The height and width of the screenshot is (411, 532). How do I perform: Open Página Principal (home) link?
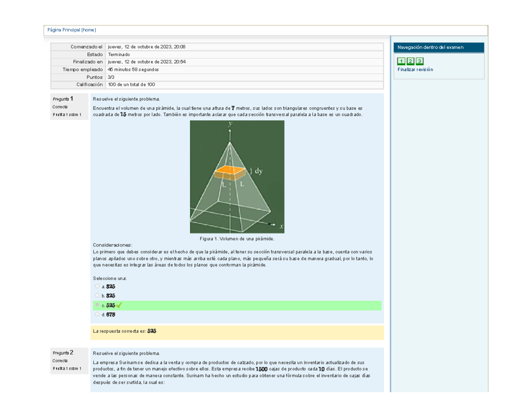click(72, 30)
